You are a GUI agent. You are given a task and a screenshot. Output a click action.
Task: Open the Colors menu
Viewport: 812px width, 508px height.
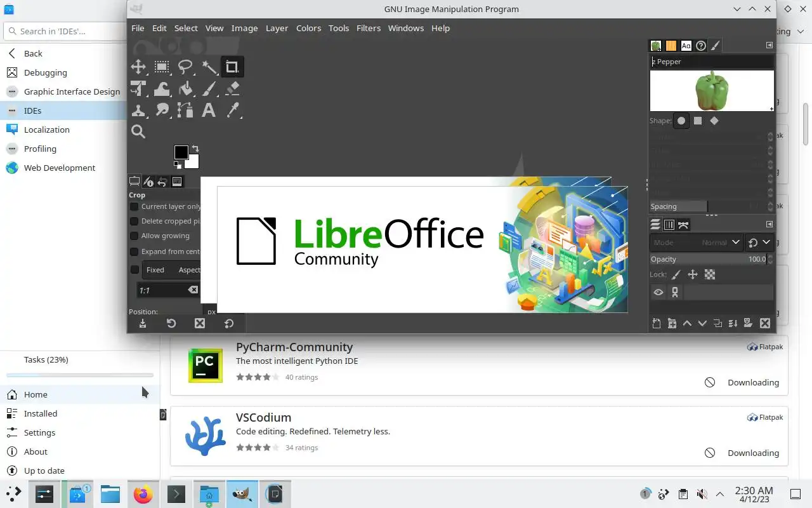coord(308,28)
